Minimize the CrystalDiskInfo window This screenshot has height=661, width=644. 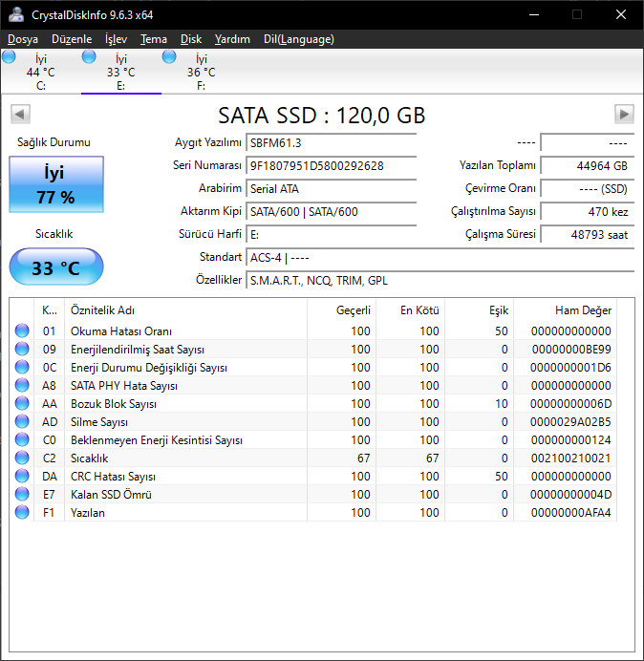[x=534, y=14]
